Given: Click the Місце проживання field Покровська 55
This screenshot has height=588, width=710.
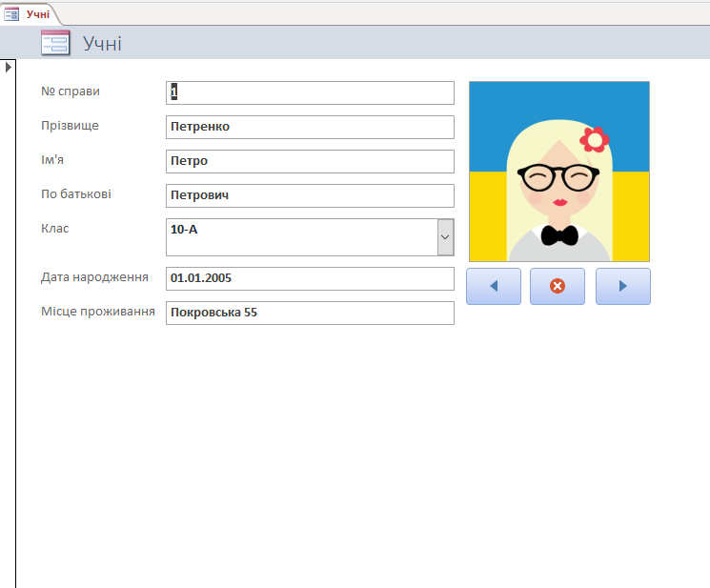Looking at the screenshot, I should pos(310,313).
